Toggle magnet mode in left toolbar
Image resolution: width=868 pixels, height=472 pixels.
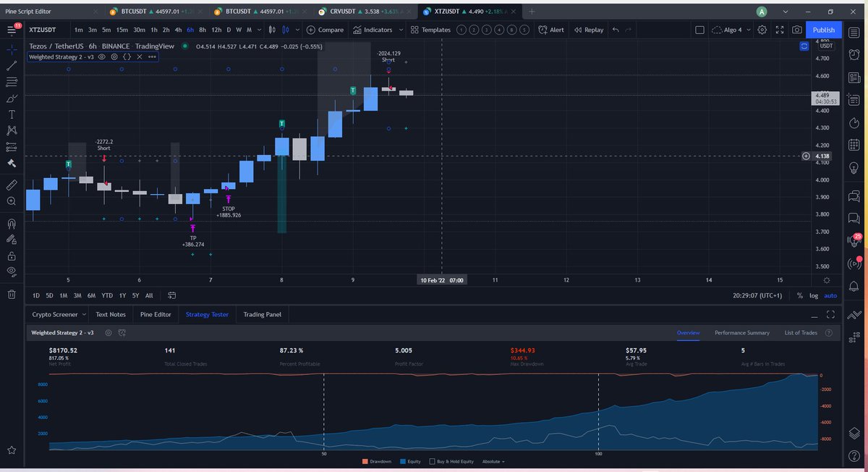(x=12, y=224)
